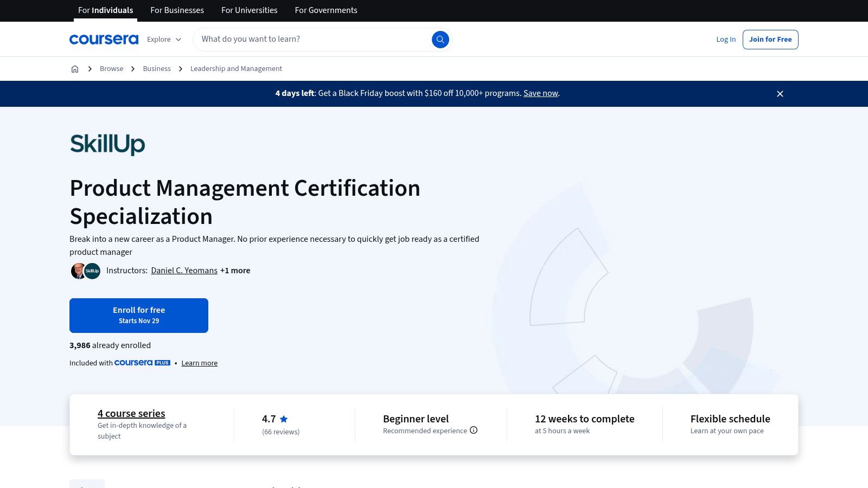
Task: Click instructor Daniel C. Yeomans
Action: [184, 271]
